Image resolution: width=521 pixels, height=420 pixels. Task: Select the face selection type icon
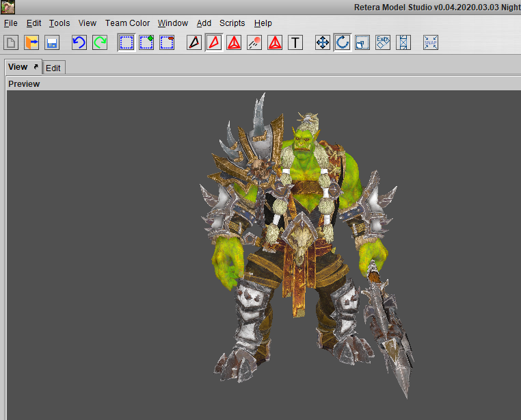tap(214, 42)
